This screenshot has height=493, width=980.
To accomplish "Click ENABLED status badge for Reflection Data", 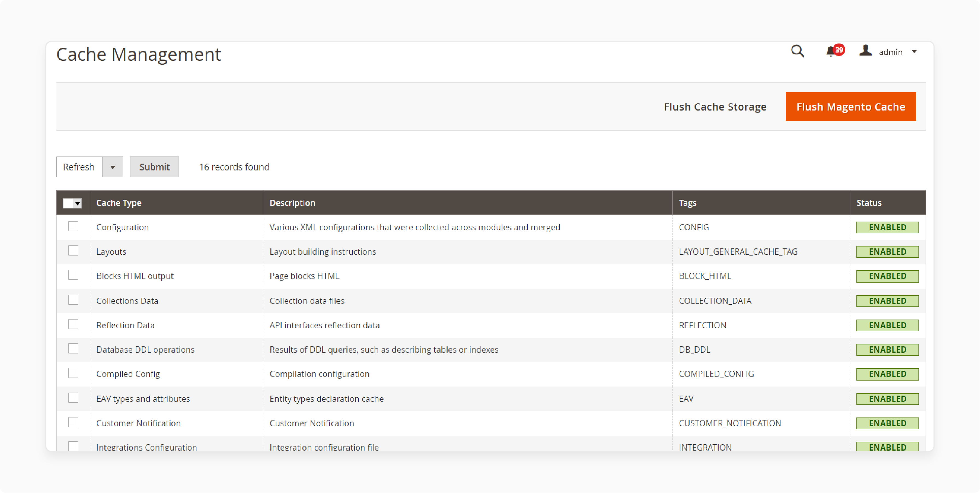I will pos(887,325).
